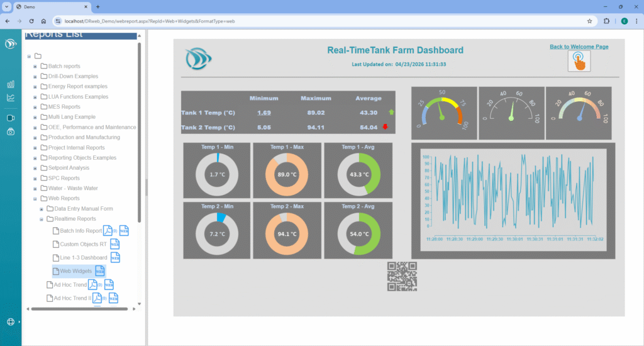Open the WEB version of Ad Hoc Trend II
The width and height of the screenshot is (644, 346).
[113, 298]
